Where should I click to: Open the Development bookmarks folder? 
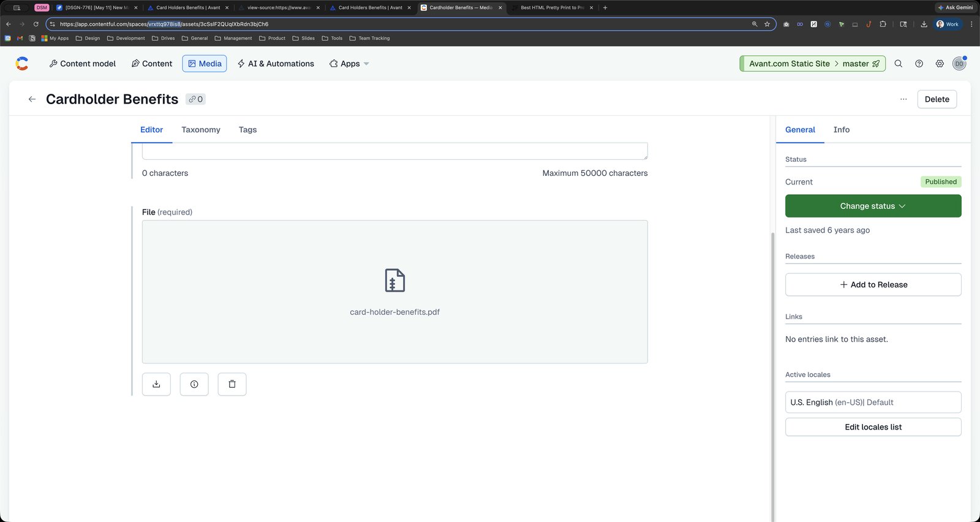click(126, 38)
